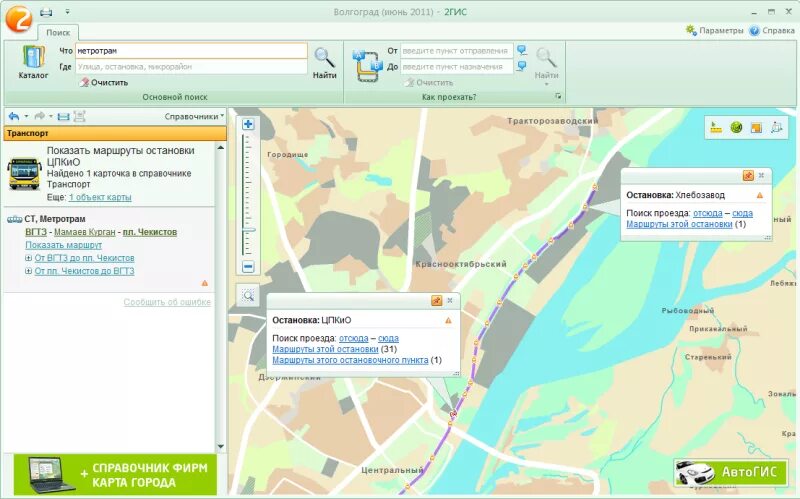Screen dimensions: 800x499
Task: Open back history dropdown arrow
Action: point(26,116)
